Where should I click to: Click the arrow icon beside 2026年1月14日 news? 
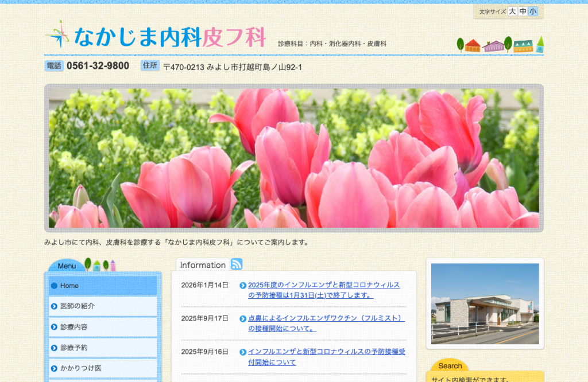(243, 286)
